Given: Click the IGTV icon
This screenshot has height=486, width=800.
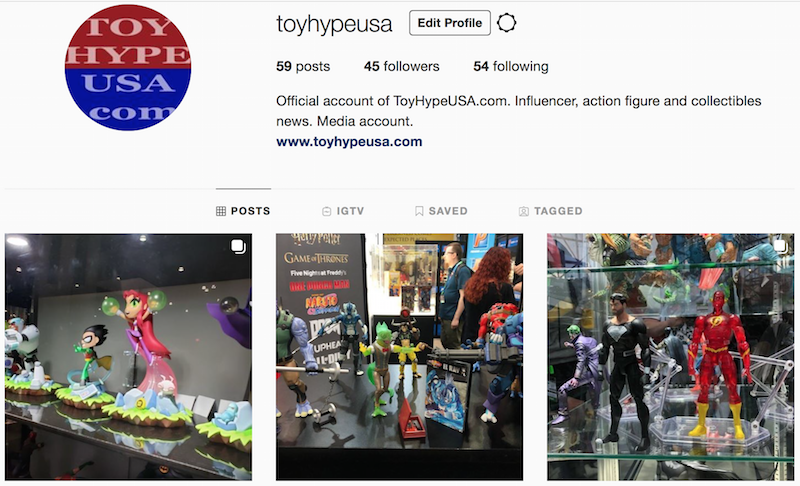Looking at the screenshot, I should 327,211.
